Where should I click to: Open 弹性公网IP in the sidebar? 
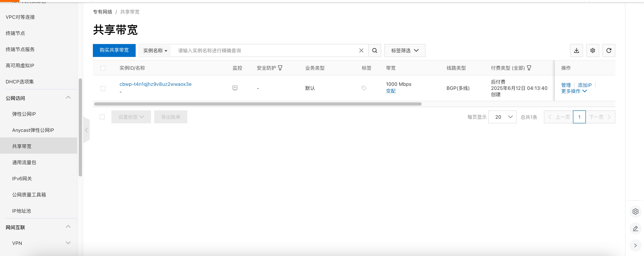[24, 114]
